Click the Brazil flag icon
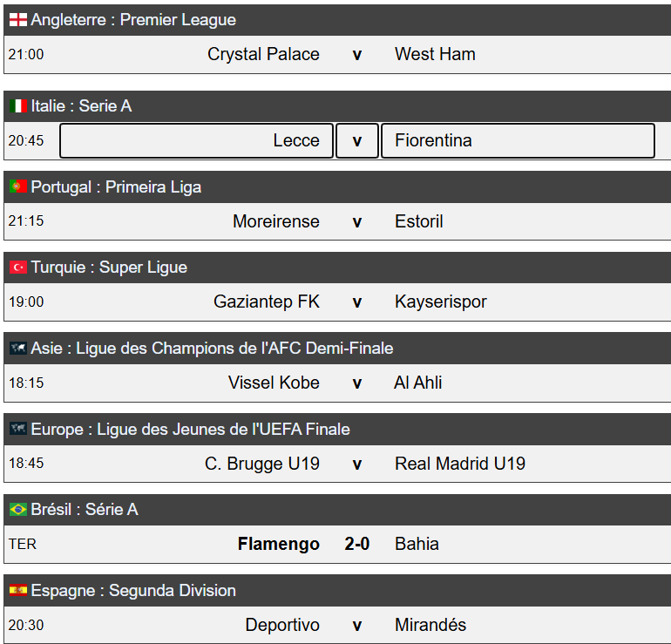Image resolution: width=671 pixels, height=644 pixels. [x=18, y=510]
